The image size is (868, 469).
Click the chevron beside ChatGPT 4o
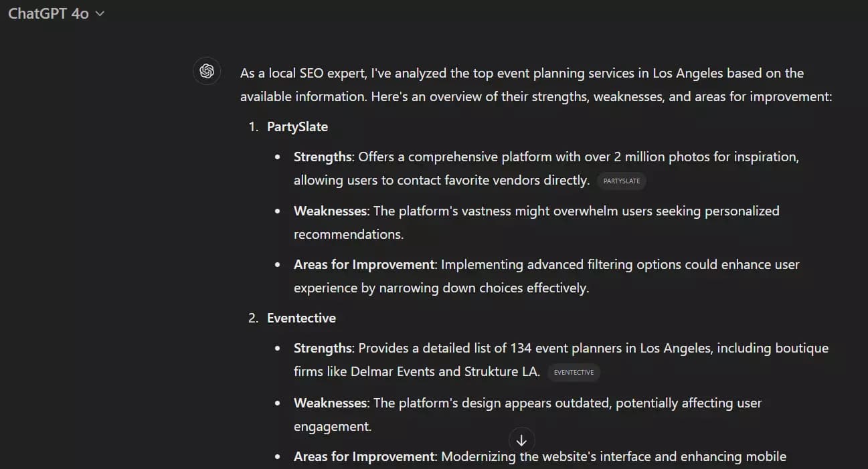click(100, 14)
